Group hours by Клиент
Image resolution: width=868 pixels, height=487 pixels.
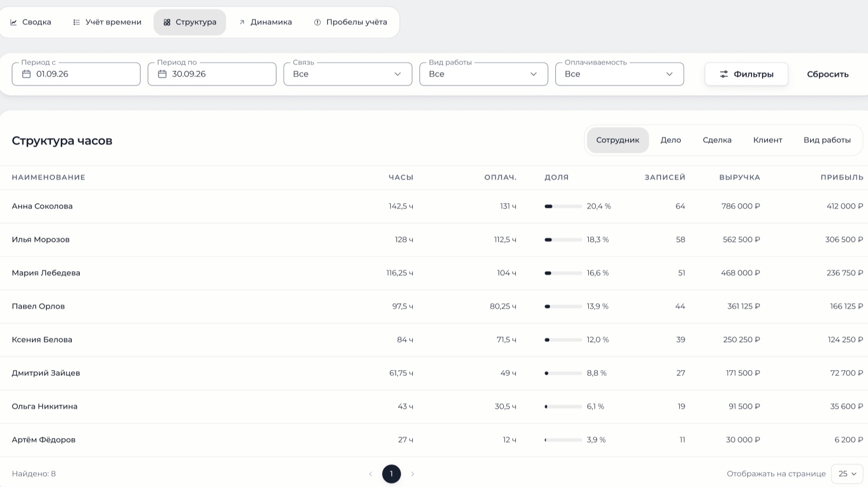[767, 140]
